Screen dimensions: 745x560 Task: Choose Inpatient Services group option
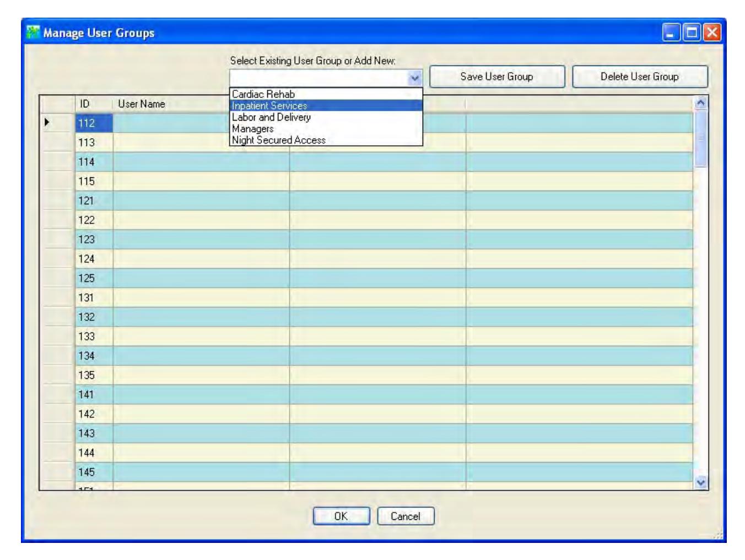(x=326, y=106)
